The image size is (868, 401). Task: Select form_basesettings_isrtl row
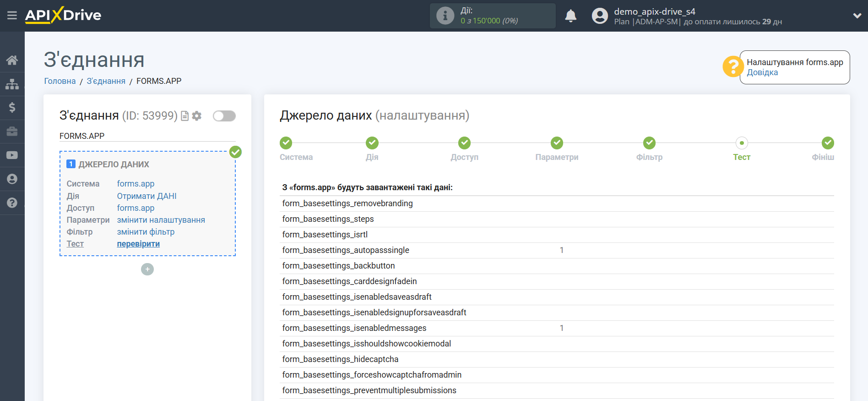[x=557, y=235]
